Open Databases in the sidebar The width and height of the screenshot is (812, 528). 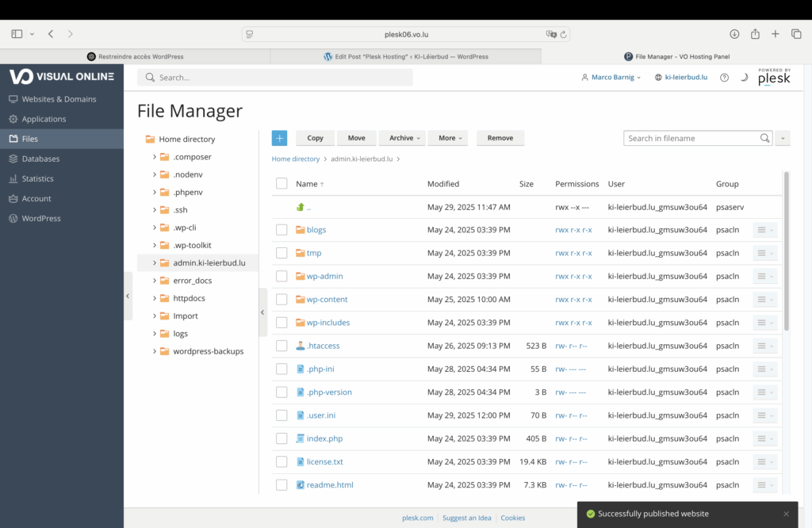(40, 159)
